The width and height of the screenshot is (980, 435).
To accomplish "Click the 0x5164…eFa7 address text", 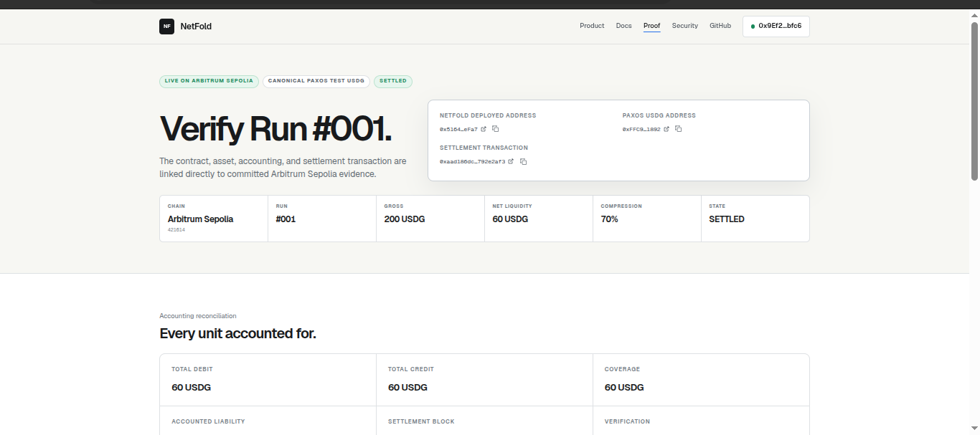I will pos(458,129).
